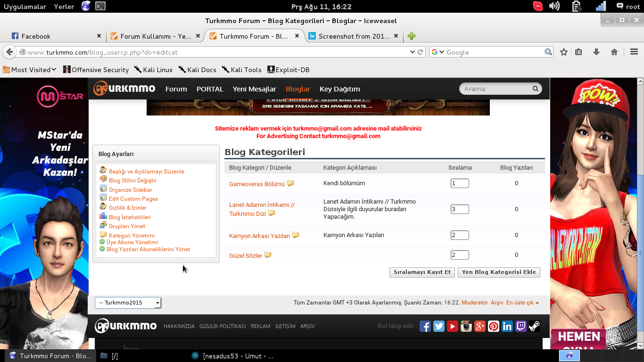Click the Sıralamayı Kayıt Et button
Viewport: 644px width, 362px height.
point(422,272)
